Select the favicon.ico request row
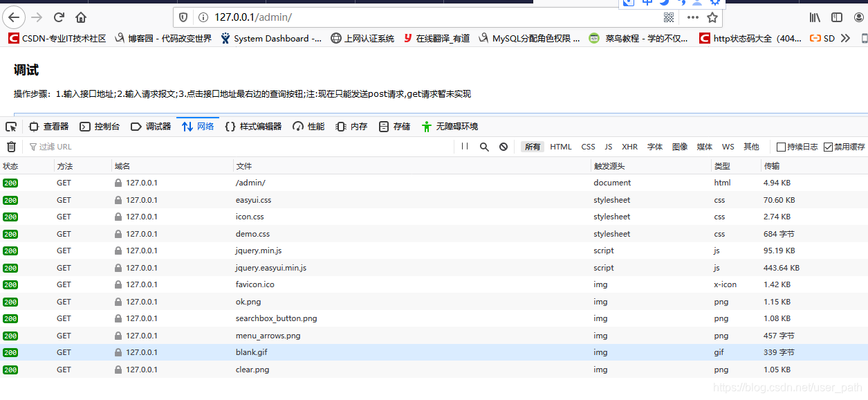 pyautogui.click(x=434, y=284)
